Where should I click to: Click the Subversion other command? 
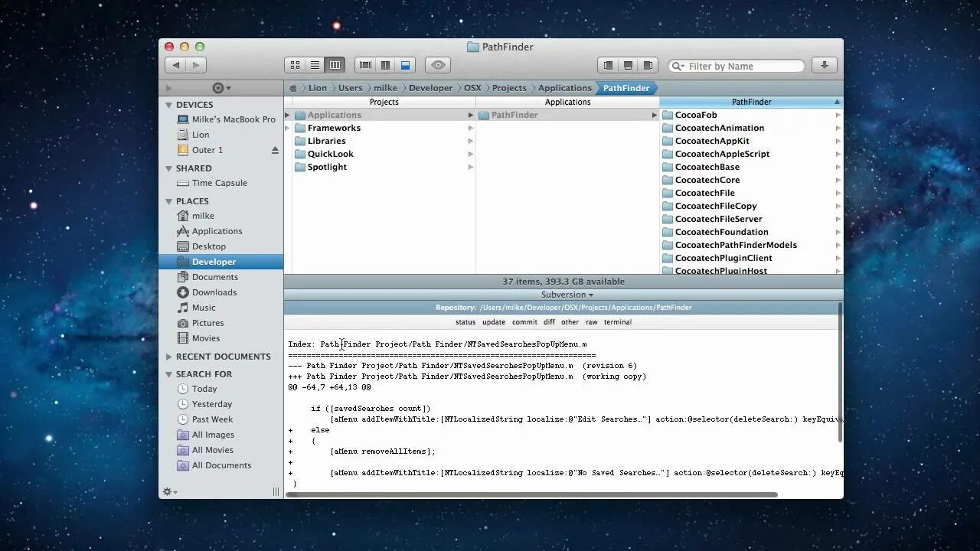tap(570, 322)
